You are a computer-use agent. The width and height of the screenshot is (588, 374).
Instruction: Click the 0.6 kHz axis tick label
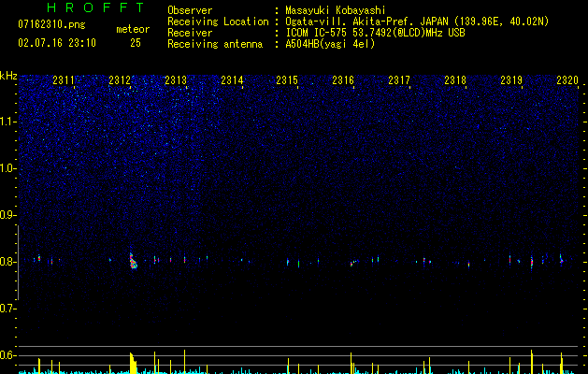(8, 355)
